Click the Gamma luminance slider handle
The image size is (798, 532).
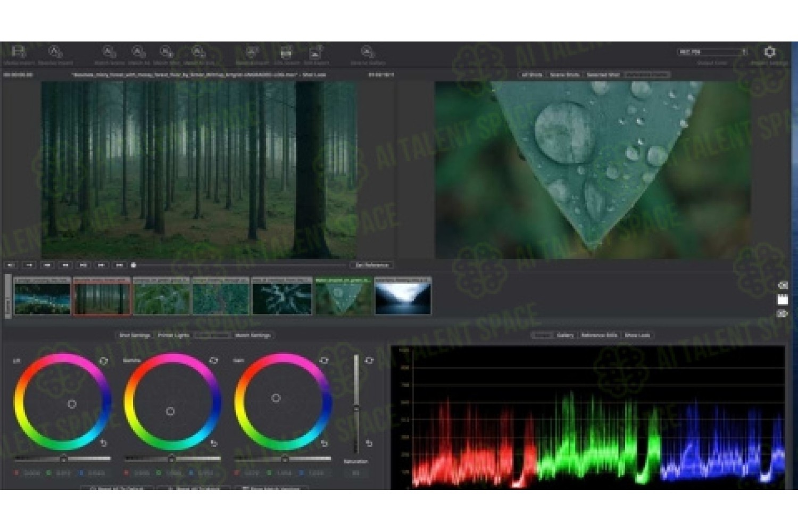pyautogui.click(x=171, y=459)
